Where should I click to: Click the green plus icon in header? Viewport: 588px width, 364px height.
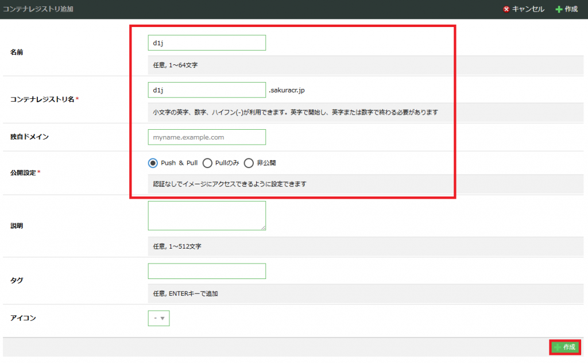click(559, 9)
